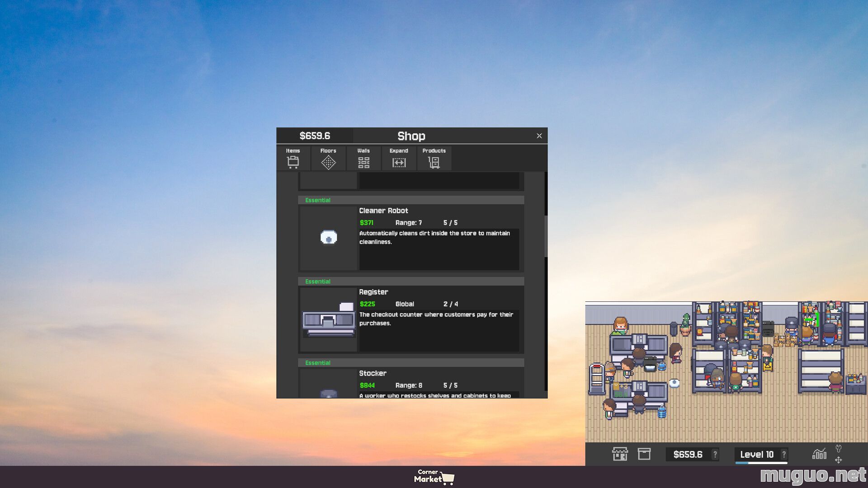Viewport: 868px width, 488px height.
Task: Click the Level 10 help question mark
Action: (784, 455)
